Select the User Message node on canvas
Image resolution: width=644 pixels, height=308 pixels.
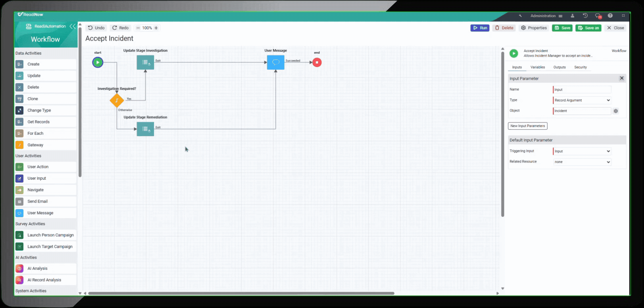275,62
